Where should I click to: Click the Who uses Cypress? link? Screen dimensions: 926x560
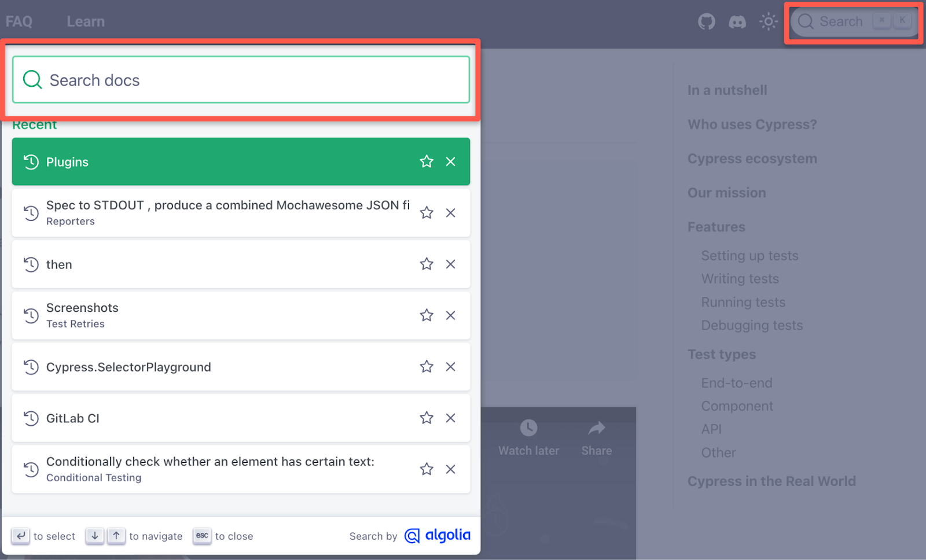coord(752,124)
